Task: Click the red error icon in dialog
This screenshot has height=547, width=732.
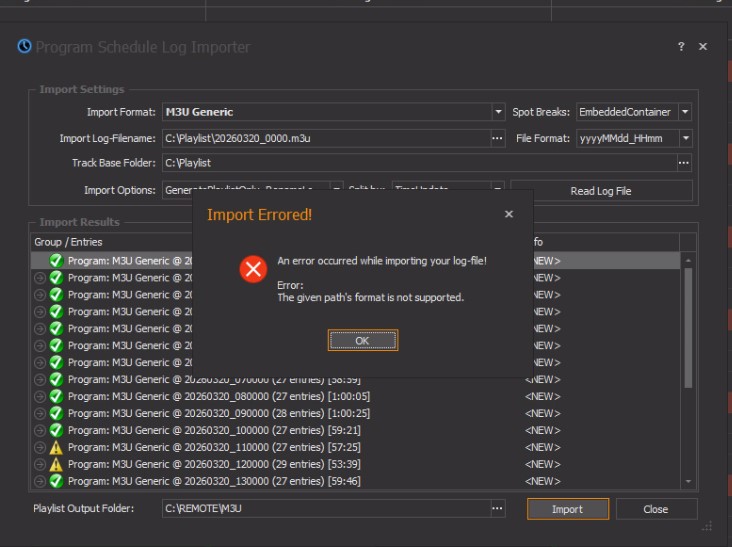Action: pyautogui.click(x=254, y=269)
